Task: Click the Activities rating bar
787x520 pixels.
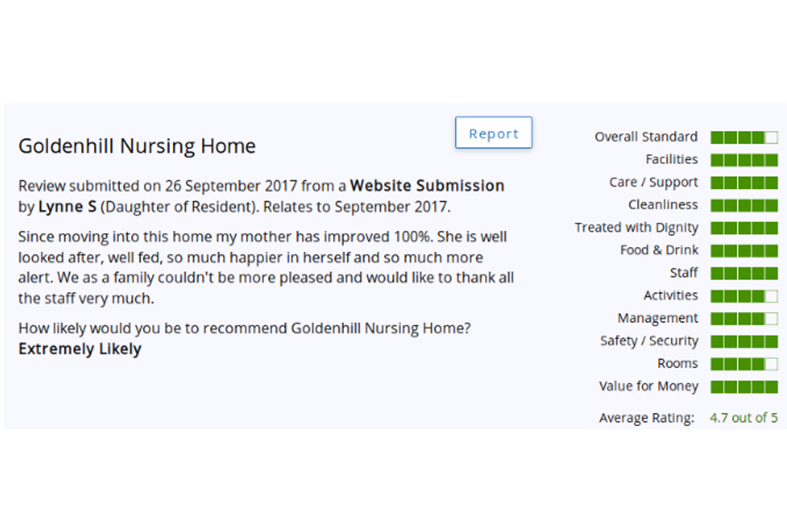Action: (744, 296)
